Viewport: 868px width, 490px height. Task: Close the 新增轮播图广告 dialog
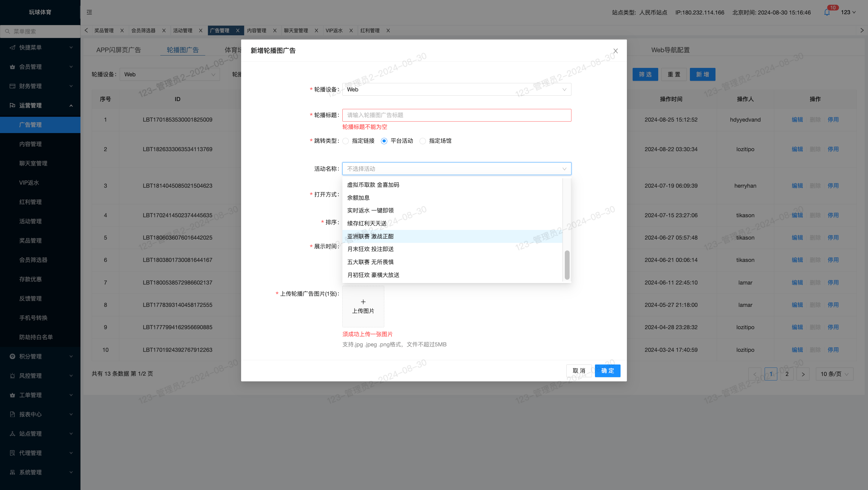pos(615,51)
